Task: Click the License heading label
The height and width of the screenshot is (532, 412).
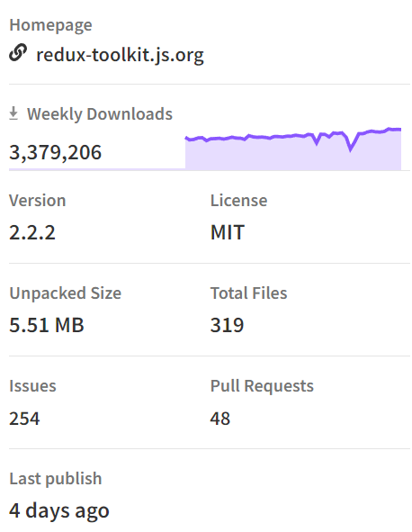Action: tap(238, 200)
